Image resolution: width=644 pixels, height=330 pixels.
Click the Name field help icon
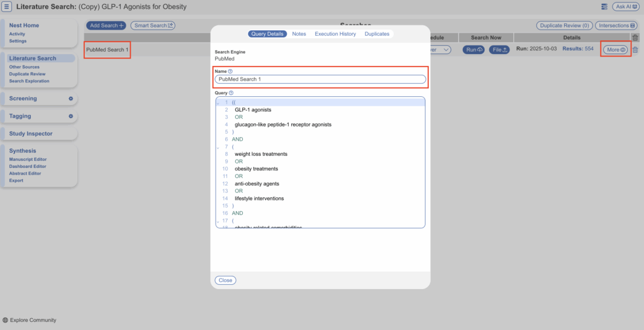point(230,72)
